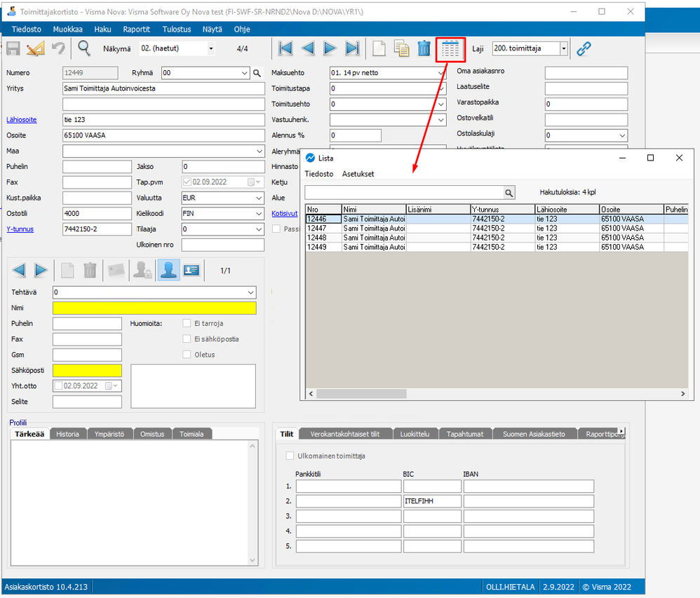Click the Y-tunnus link label
700x598 pixels.
[x=20, y=229]
